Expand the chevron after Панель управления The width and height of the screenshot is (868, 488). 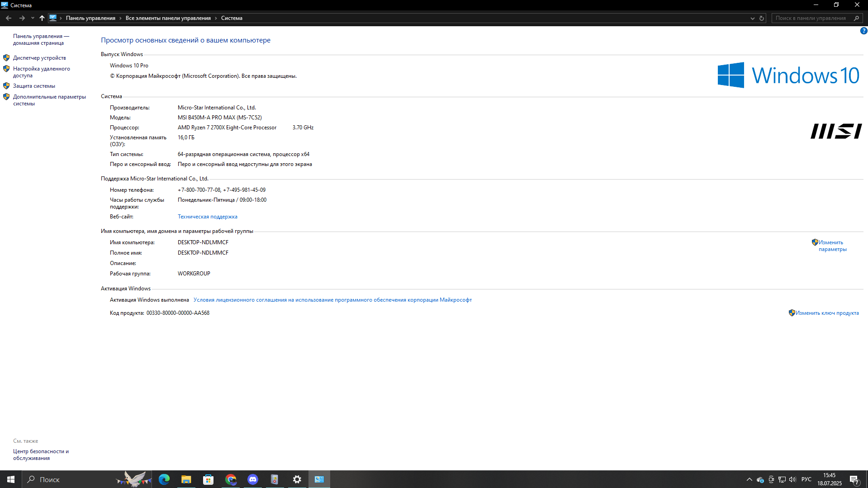(120, 18)
